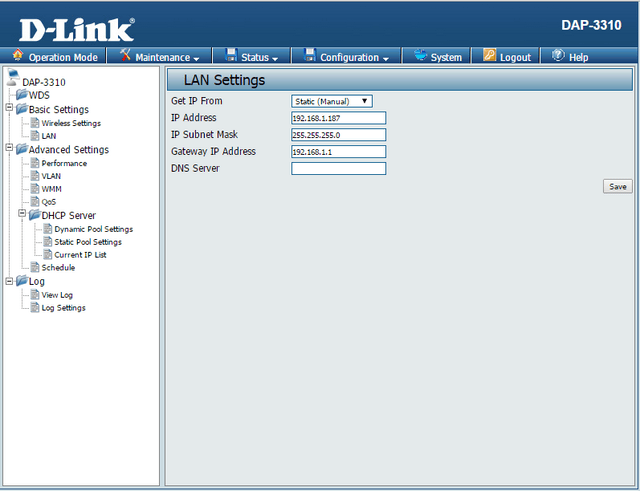
Task: Select the WDS tree entry
Action: pyautogui.click(x=39, y=95)
